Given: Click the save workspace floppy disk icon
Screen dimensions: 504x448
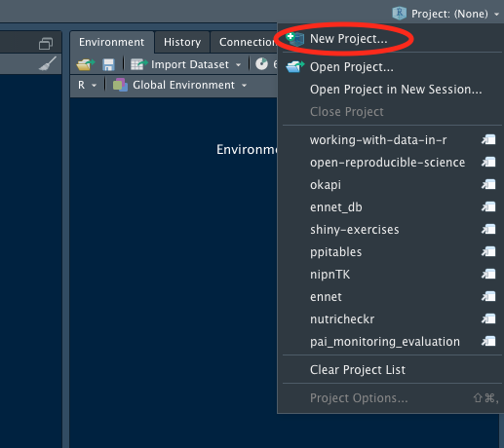Looking at the screenshot, I should 108,64.
